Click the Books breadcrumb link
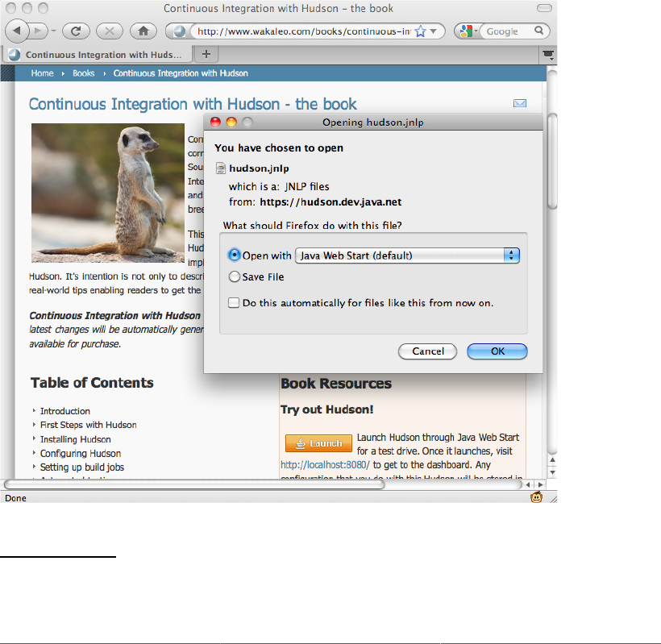661x644 pixels. [84, 73]
